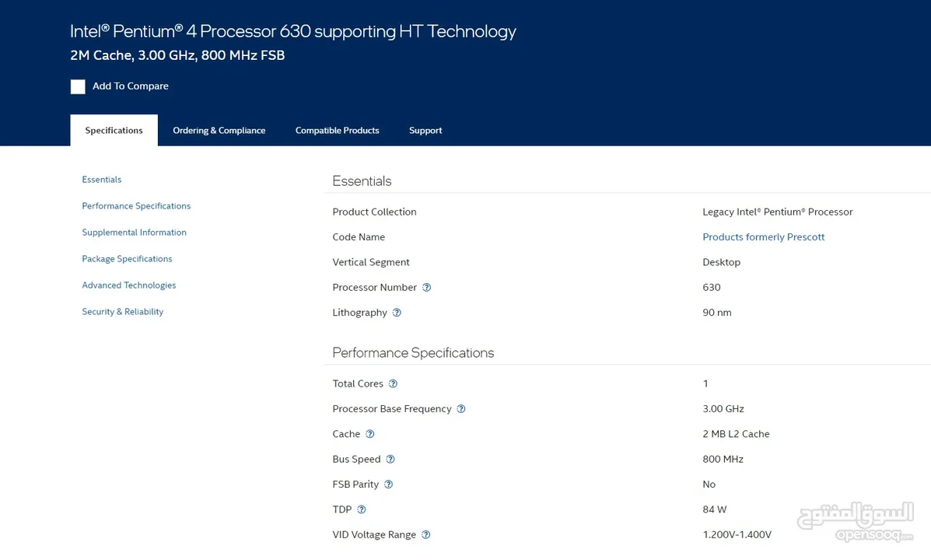
Task: Click the Performance Specifications section heading
Action: click(x=413, y=353)
